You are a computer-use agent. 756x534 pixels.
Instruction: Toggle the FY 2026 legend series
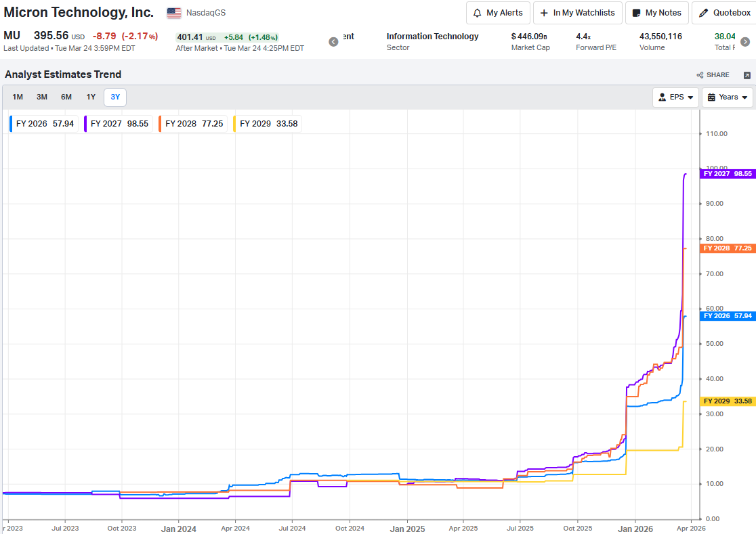[43, 124]
